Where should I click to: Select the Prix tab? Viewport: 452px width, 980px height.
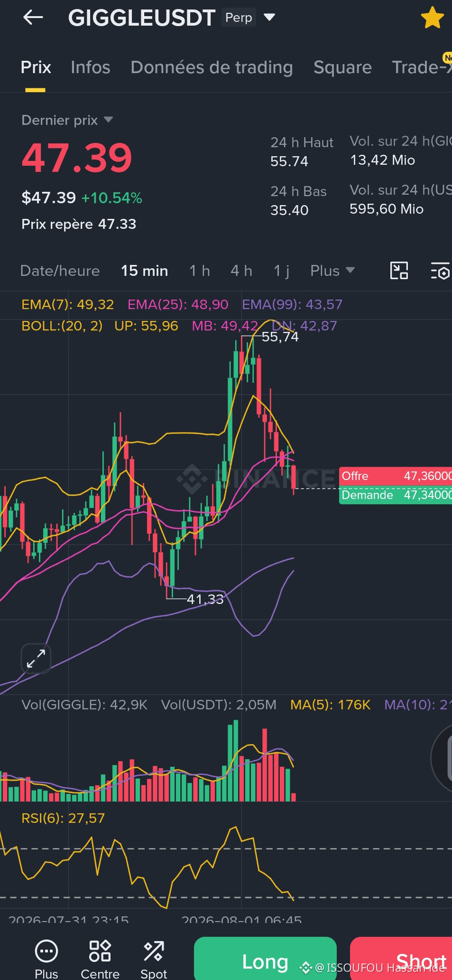click(x=36, y=67)
